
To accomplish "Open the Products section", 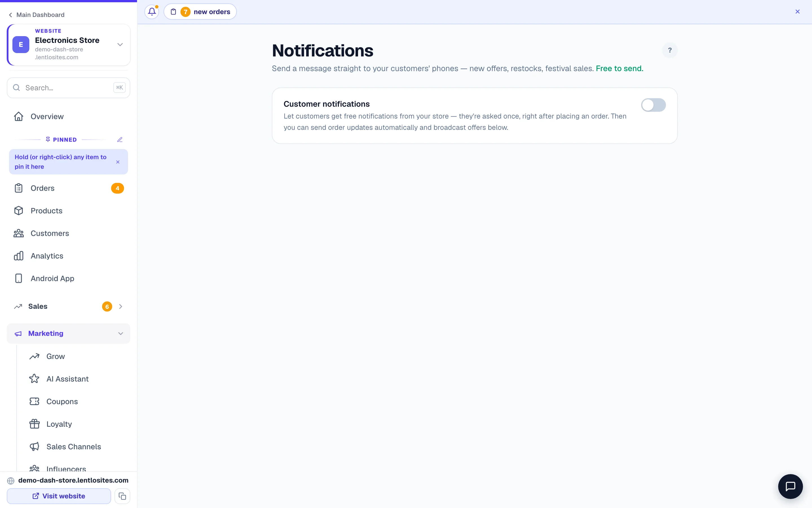I will click(69, 211).
